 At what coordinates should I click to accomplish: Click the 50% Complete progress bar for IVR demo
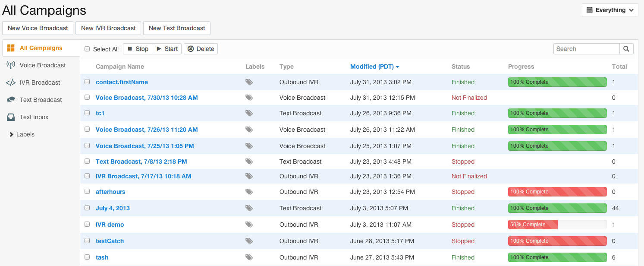(557, 225)
